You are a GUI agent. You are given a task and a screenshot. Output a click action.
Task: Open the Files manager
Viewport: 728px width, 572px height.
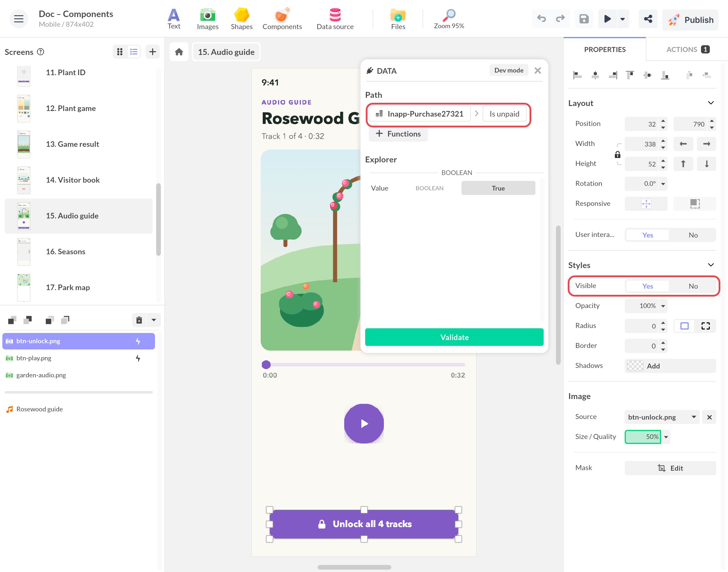pyautogui.click(x=398, y=19)
